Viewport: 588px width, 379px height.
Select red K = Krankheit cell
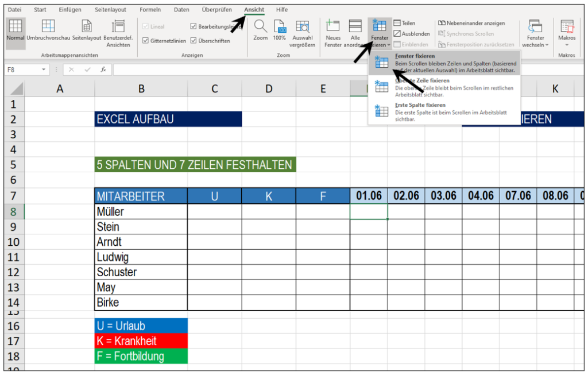(141, 341)
